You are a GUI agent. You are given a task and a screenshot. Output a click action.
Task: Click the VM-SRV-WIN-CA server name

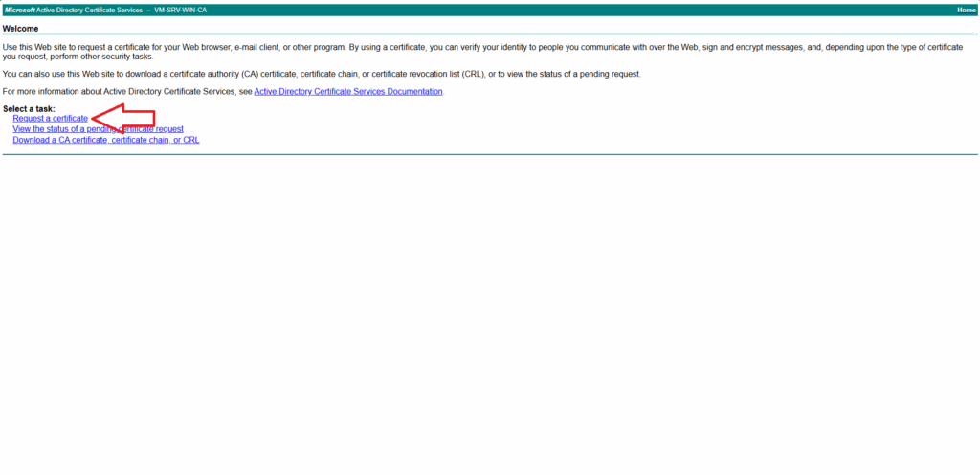180,10
